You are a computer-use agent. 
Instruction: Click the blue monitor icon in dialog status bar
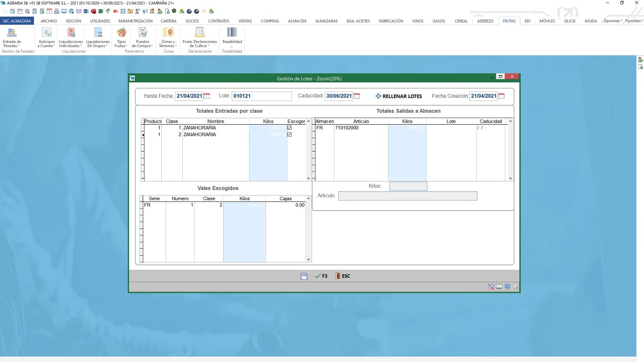click(507, 287)
